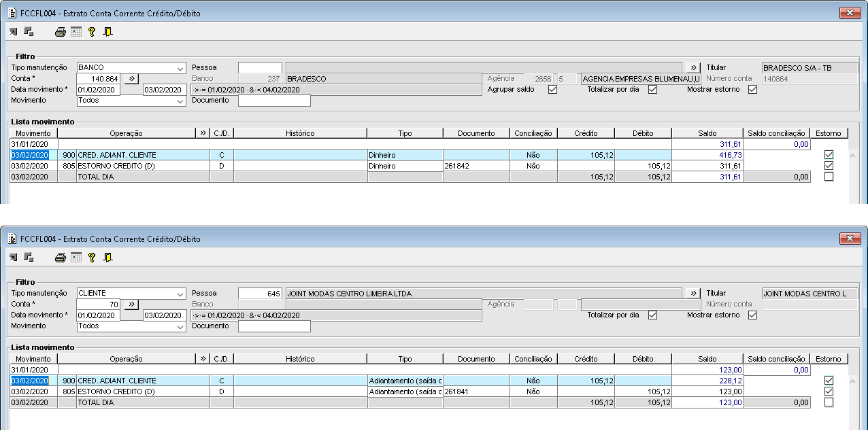Click the » column expander in the BANCO window grid header
The height and width of the screenshot is (435, 868).
[x=202, y=133]
